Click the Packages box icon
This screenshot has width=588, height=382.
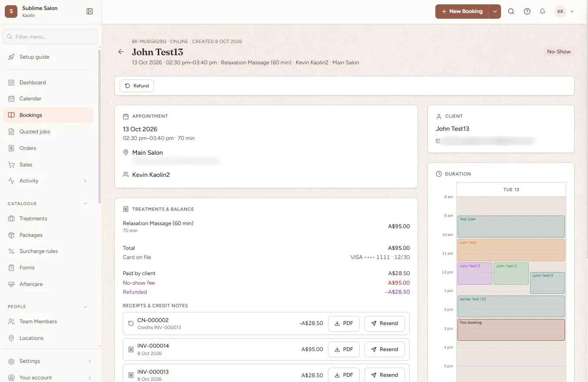(11, 235)
